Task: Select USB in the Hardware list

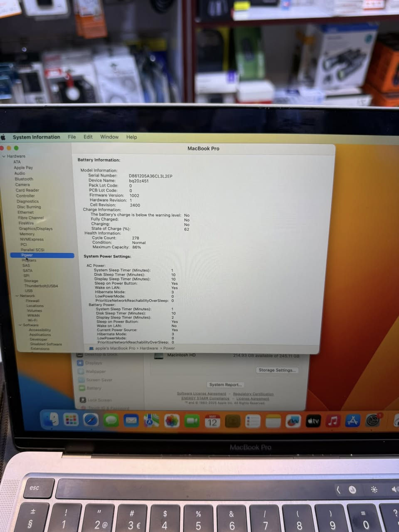Action: tap(29, 291)
